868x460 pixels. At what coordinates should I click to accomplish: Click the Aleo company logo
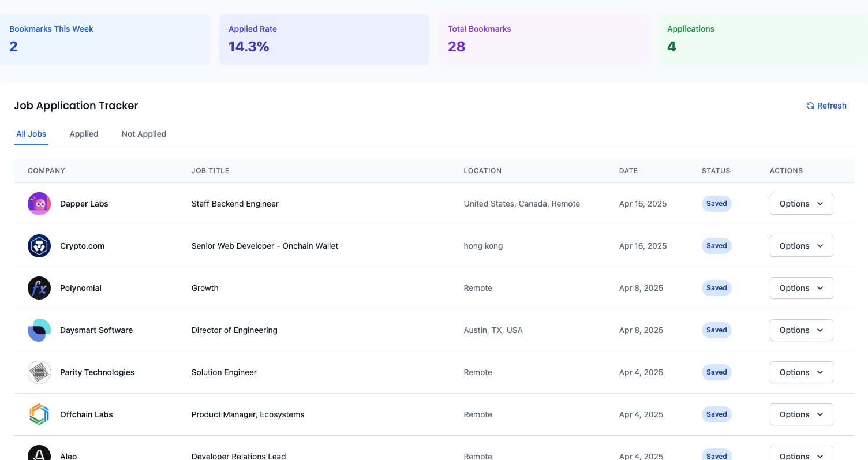tap(39, 453)
